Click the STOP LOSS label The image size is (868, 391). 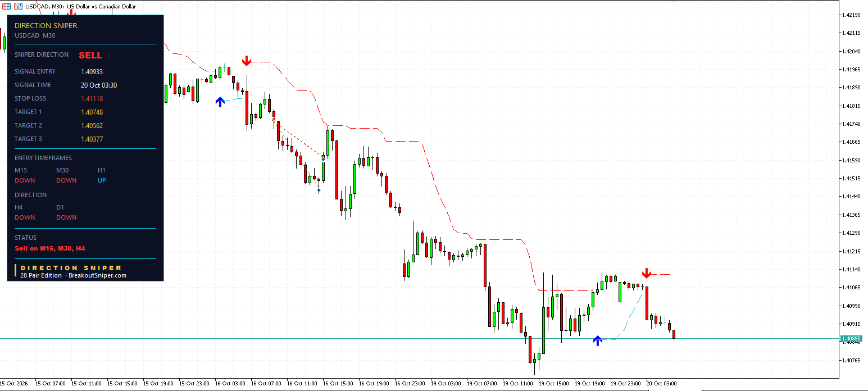[x=30, y=98]
